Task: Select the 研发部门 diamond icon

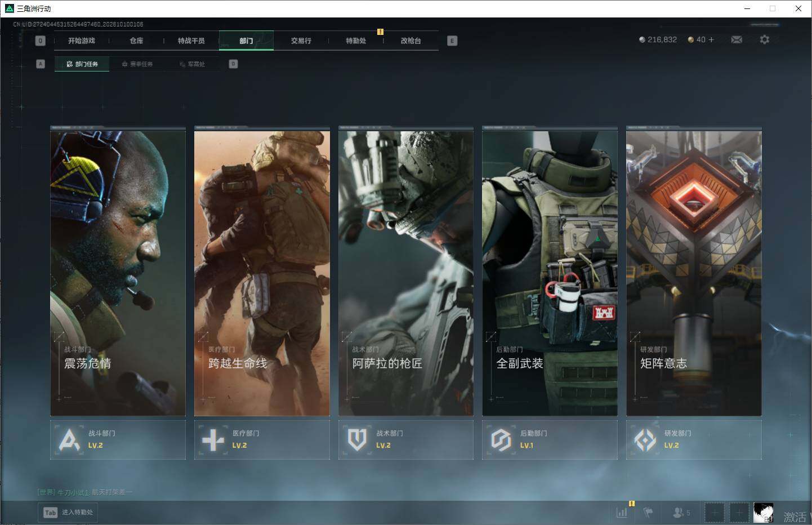Action: point(645,439)
